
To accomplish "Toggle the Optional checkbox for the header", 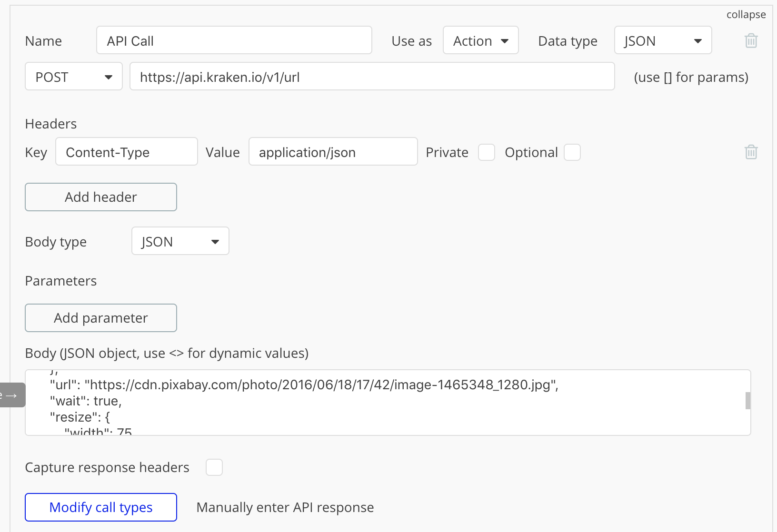I will pyautogui.click(x=572, y=152).
